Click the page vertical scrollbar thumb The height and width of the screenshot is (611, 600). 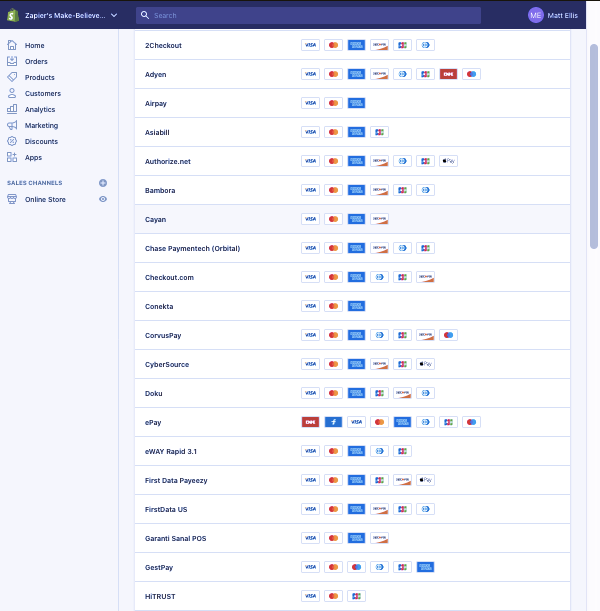[x=594, y=146]
